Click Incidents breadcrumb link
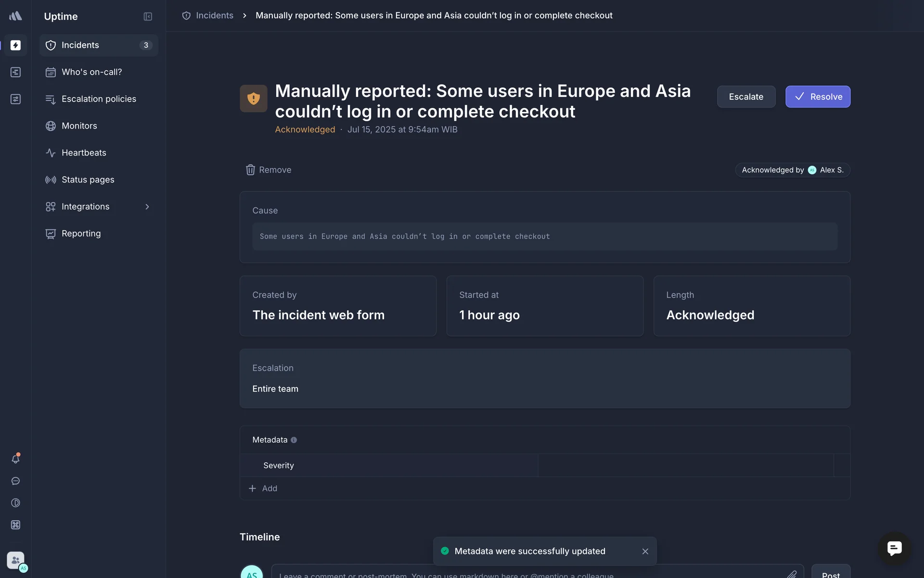Image resolution: width=924 pixels, height=578 pixels. [x=214, y=15]
